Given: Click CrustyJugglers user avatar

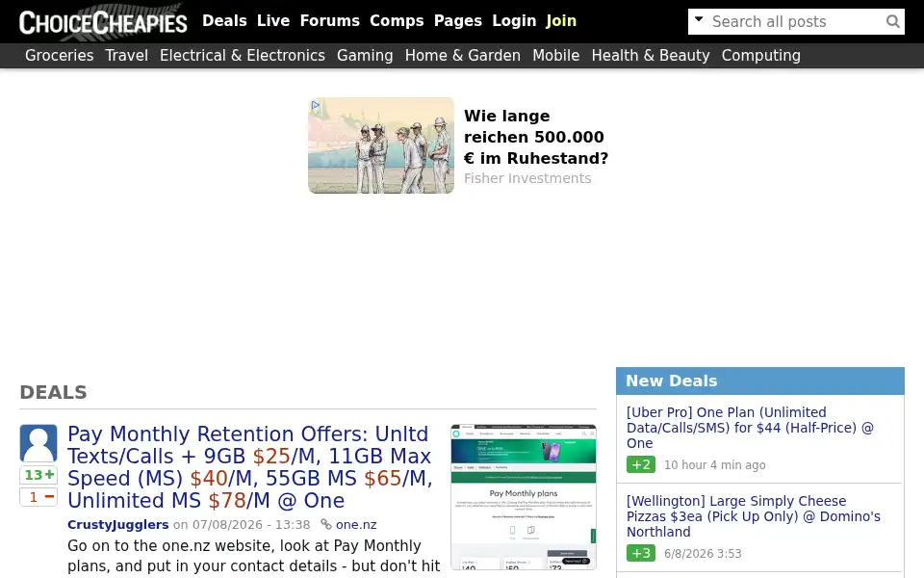Looking at the screenshot, I should (x=38, y=443).
